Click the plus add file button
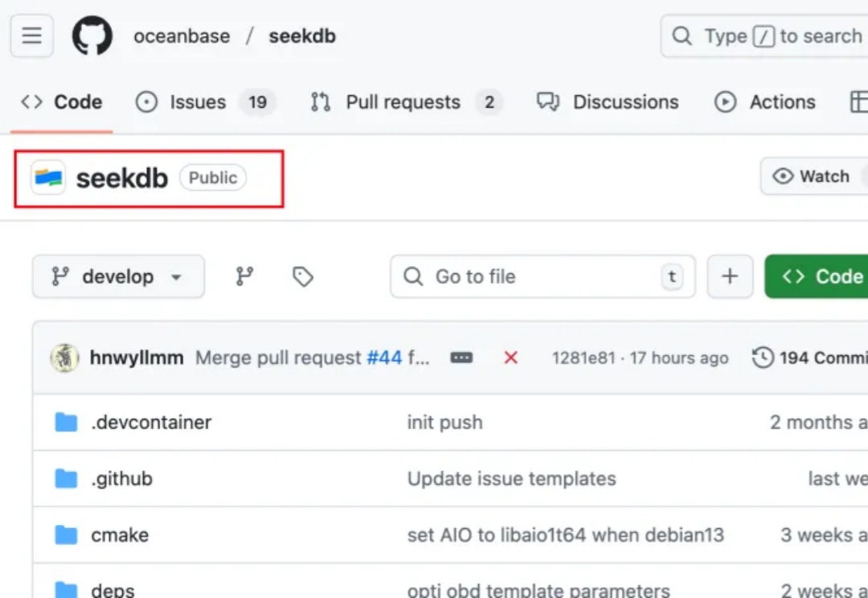868x598 pixels. tap(730, 276)
